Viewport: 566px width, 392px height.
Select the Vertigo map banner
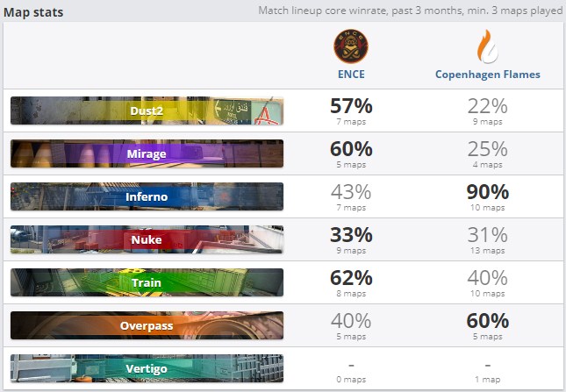tap(147, 368)
